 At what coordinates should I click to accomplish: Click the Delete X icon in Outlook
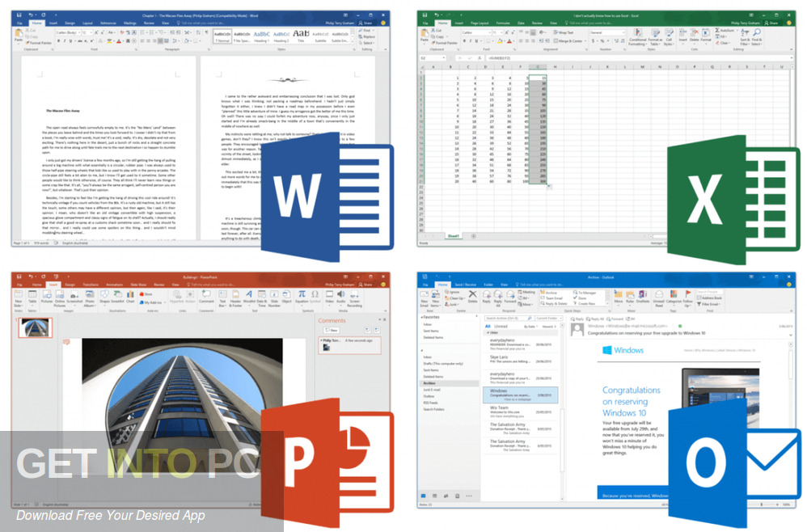coord(473,293)
